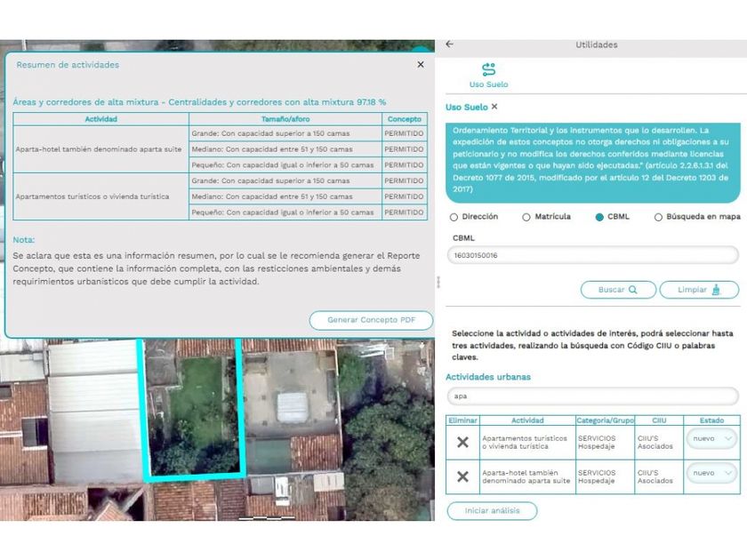747x560 pixels.
Task: Clear the form with Limpiar
Action: 698,290
